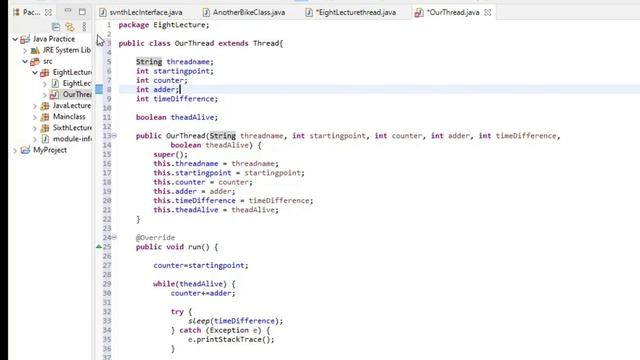Minimize the Package Explorer panel
Viewport: 640px width, 360px height.
click(68, 11)
